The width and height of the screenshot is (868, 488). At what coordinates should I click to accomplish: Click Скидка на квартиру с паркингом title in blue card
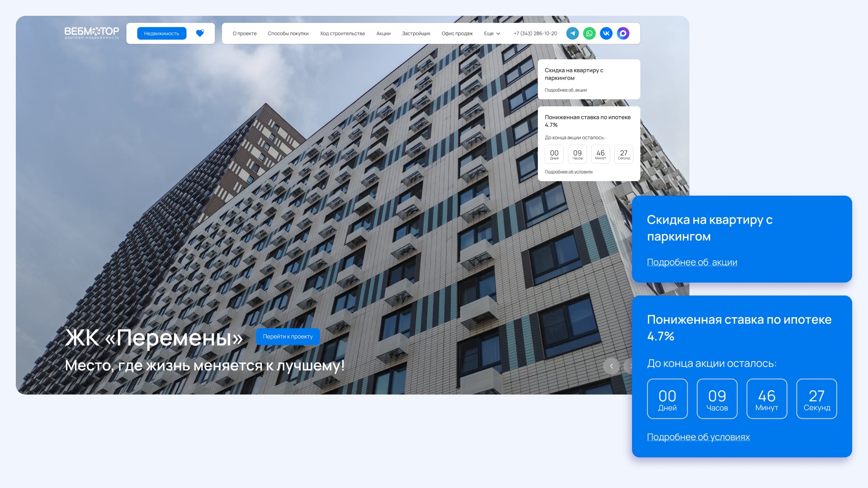pyautogui.click(x=710, y=228)
